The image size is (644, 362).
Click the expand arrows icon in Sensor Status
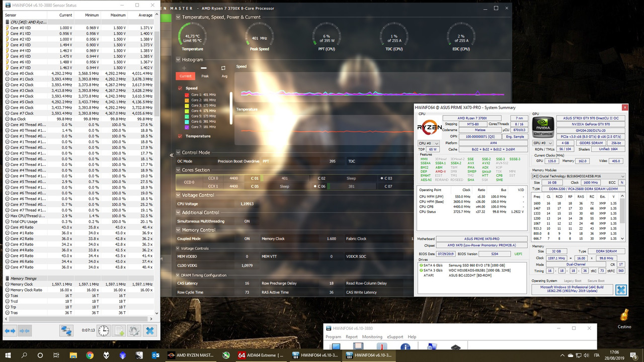tap(10, 330)
